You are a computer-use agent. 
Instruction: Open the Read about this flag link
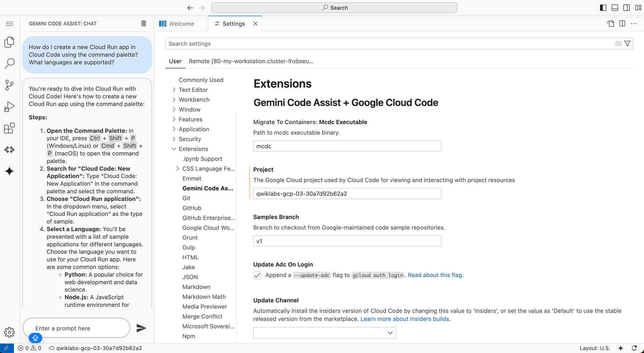point(435,275)
